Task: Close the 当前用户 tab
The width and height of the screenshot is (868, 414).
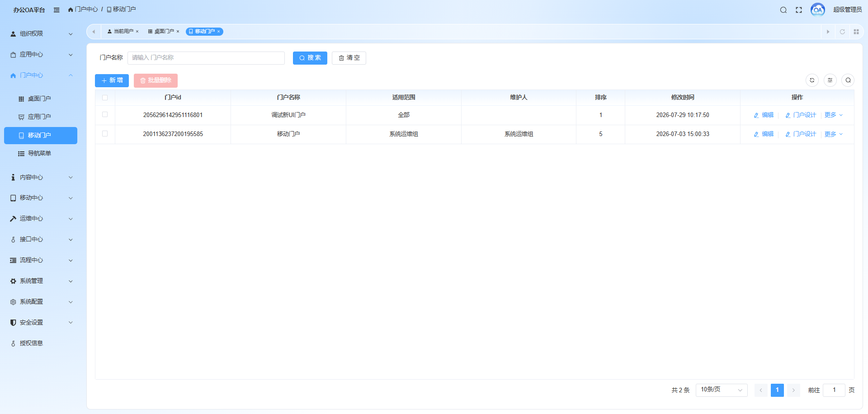Action: pos(137,32)
